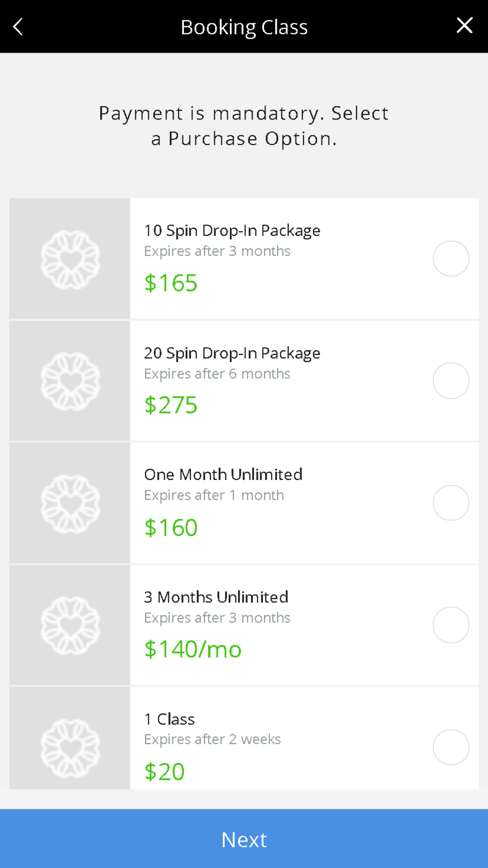Tap the $165 price text
488x868 pixels.
point(171,283)
